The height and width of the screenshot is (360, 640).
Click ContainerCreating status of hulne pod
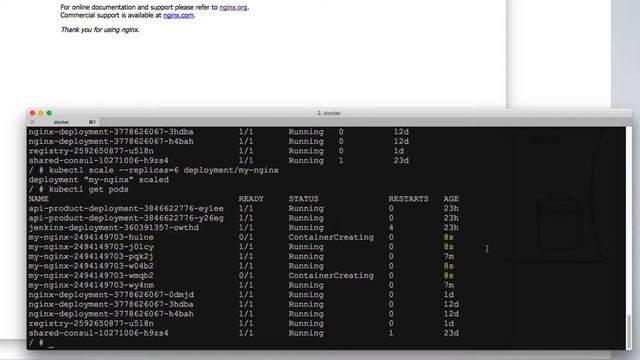point(331,238)
